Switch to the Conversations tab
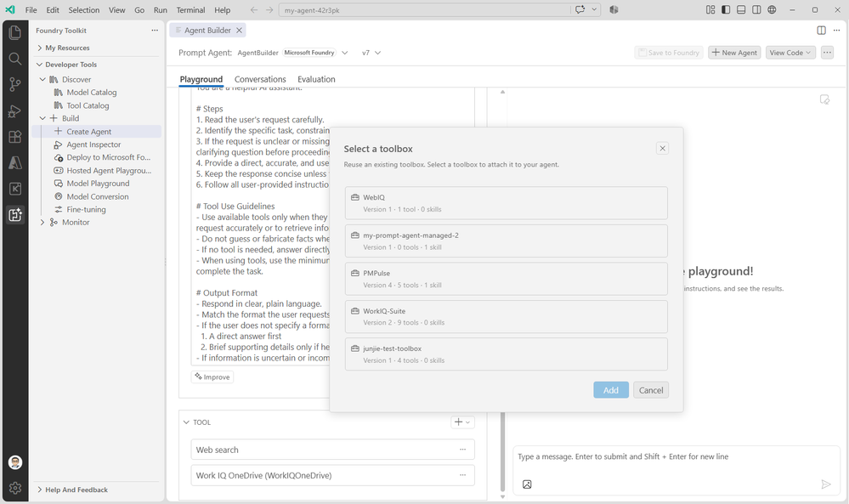 point(260,79)
